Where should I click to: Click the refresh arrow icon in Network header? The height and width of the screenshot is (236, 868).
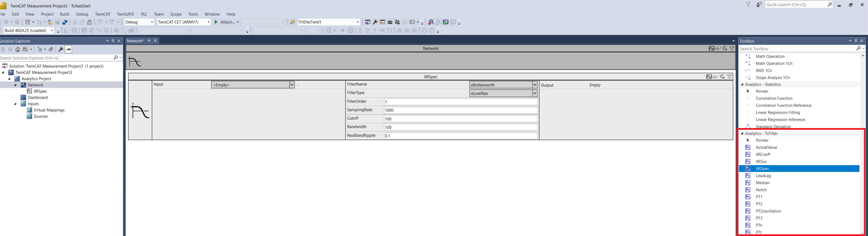725,48
